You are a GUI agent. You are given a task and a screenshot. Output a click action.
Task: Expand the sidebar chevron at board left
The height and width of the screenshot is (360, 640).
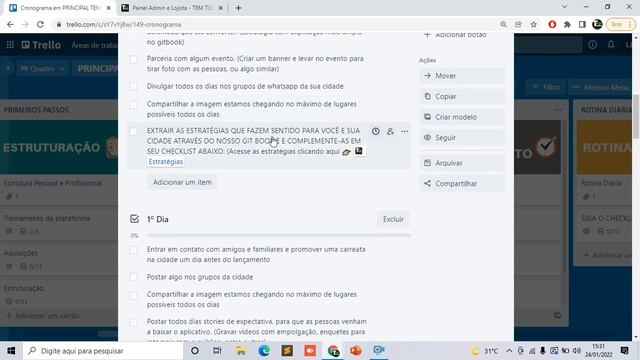(8, 68)
